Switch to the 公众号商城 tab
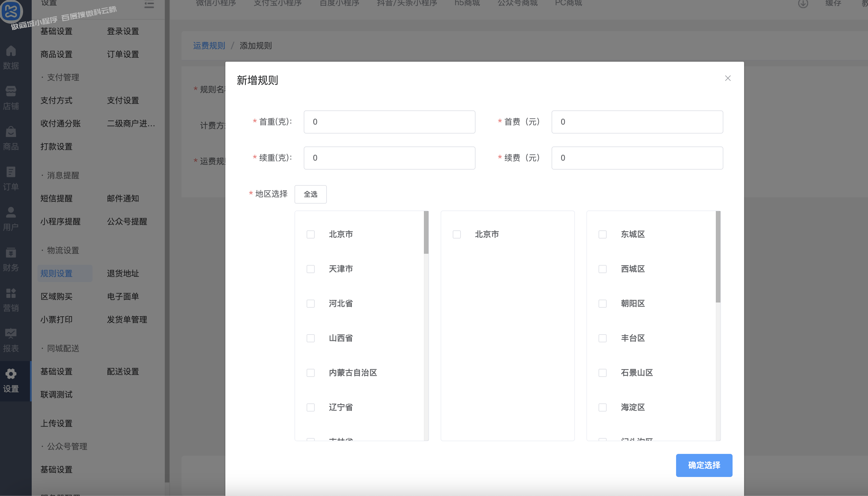The image size is (868, 496). 517,3
